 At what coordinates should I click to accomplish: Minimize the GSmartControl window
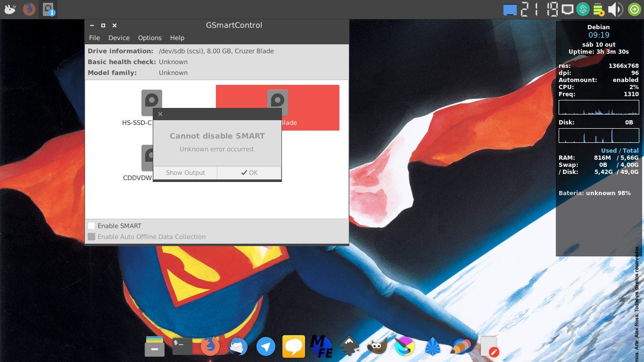click(x=91, y=25)
